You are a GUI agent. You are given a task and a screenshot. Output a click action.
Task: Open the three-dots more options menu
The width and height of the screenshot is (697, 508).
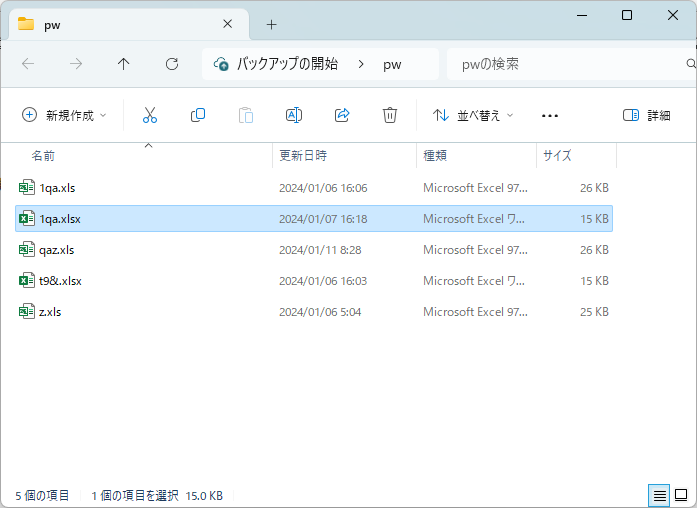pos(549,115)
